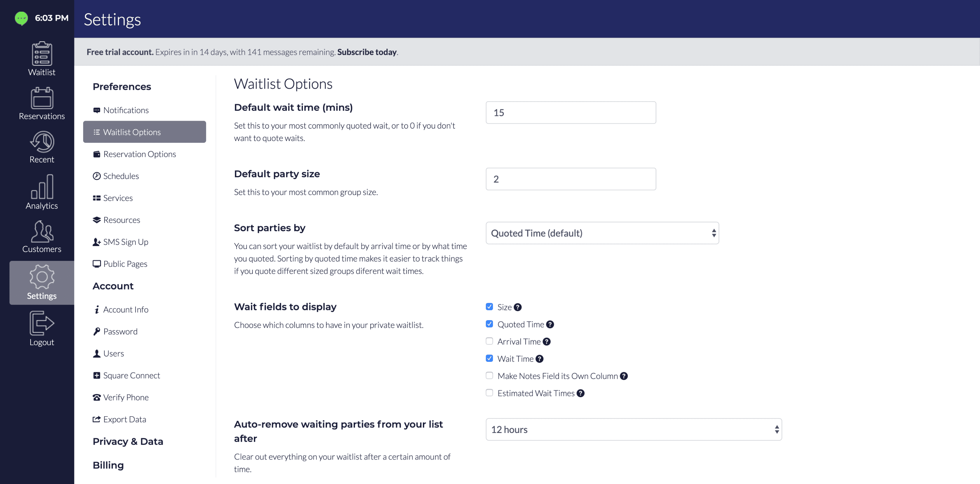Click the Subscribe today link
The image size is (980, 484).
pyautogui.click(x=367, y=52)
